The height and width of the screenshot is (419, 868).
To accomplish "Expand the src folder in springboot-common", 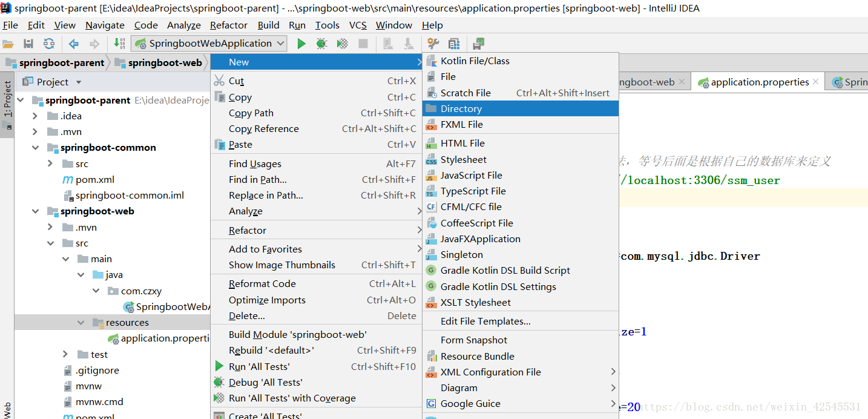I will click(50, 163).
